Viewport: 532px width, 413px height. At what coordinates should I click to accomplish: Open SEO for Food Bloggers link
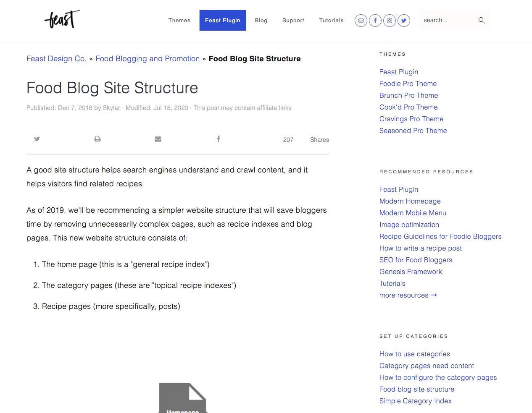[x=416, y=260]
